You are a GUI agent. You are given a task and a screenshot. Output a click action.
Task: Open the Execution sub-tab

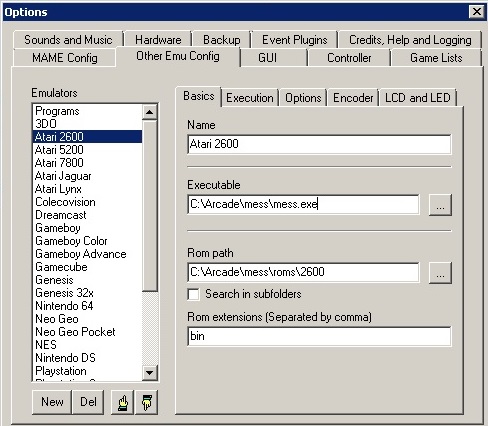[250, 98]
